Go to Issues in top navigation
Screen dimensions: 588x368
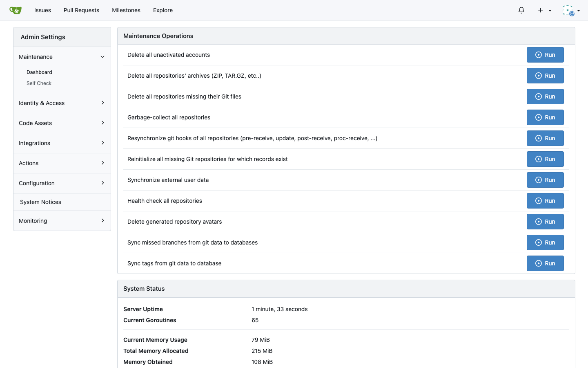[x=42, y=10]
